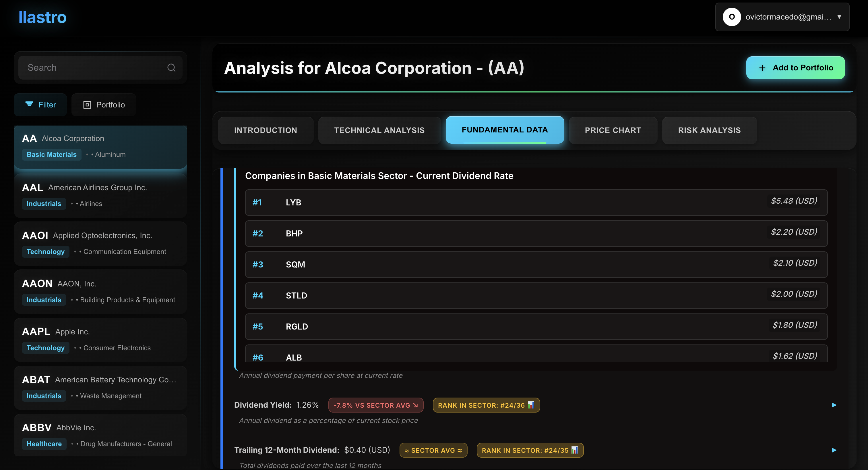Expand the Dividend Yield row arrow
The height and width of the screenshot is (470, 868).
834,405
